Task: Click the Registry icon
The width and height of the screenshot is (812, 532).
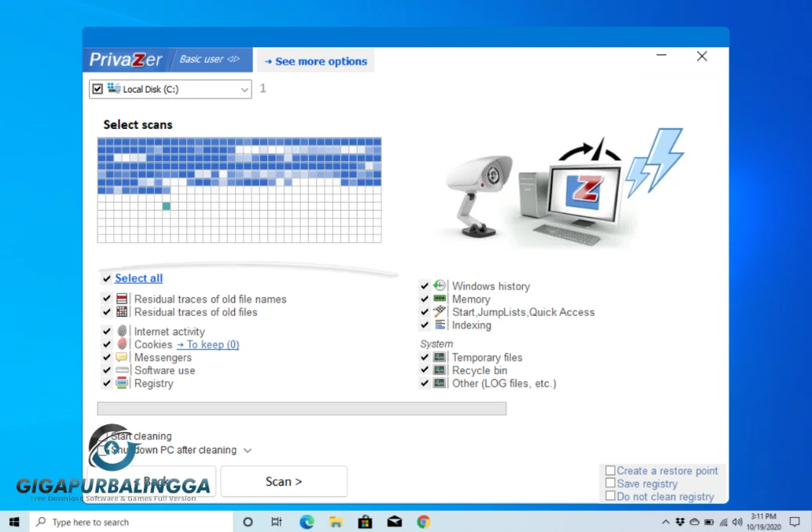Action: tap(120, 383)
